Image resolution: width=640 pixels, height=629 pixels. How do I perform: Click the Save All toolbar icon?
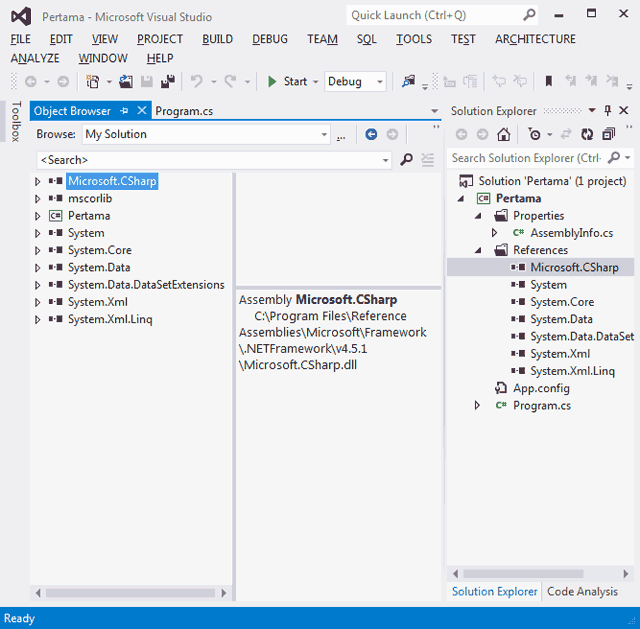tap(168, 82)
